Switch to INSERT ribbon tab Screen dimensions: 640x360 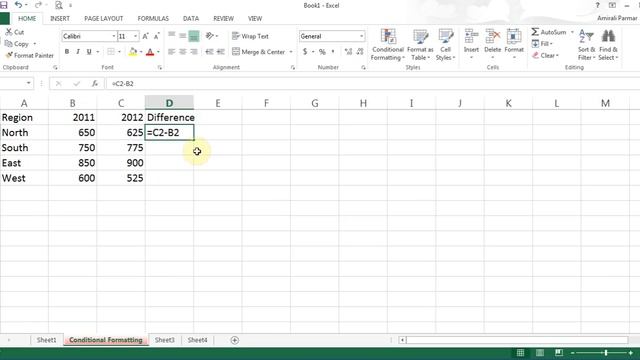(60, 18)
